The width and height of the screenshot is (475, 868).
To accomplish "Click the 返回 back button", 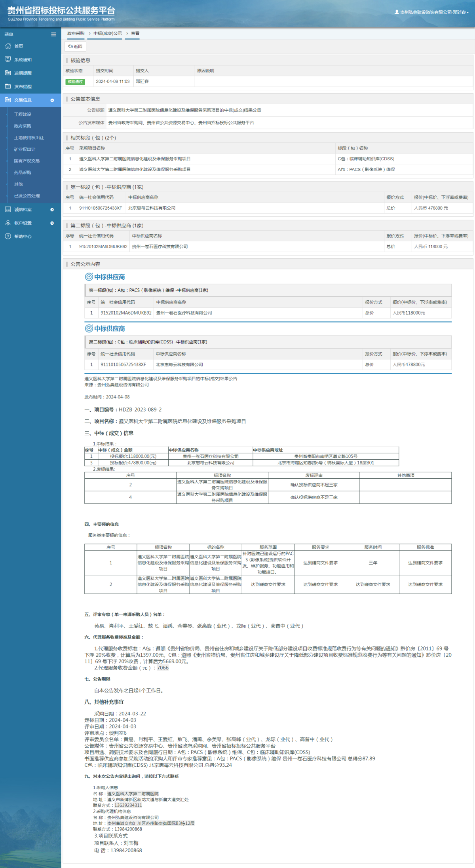I will 75,46.
